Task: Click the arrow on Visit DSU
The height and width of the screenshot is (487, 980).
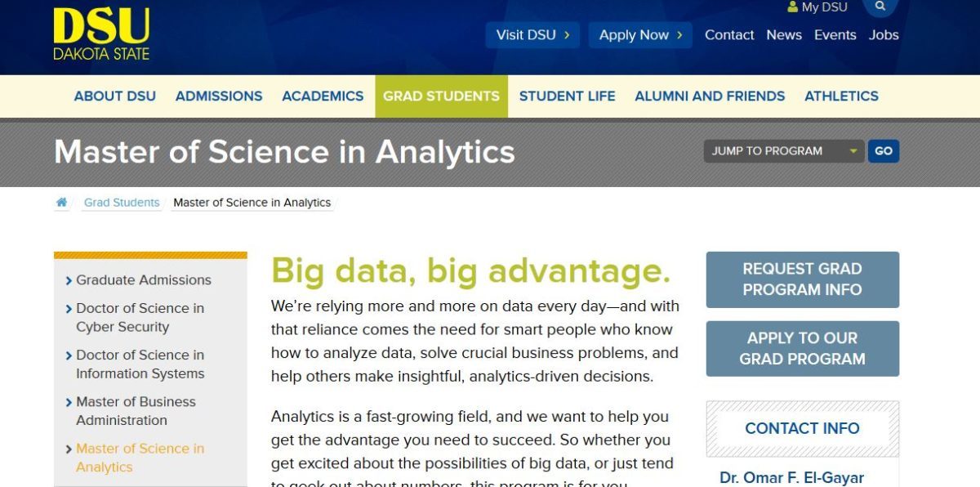Action: pyautogui.click(x=566, y=35)
